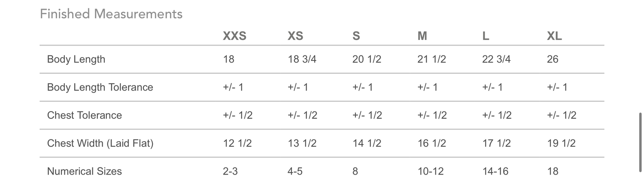Select the XXS chest width value 12 1/2
This screenshot has width=644, height=193.
click(237, 143)
